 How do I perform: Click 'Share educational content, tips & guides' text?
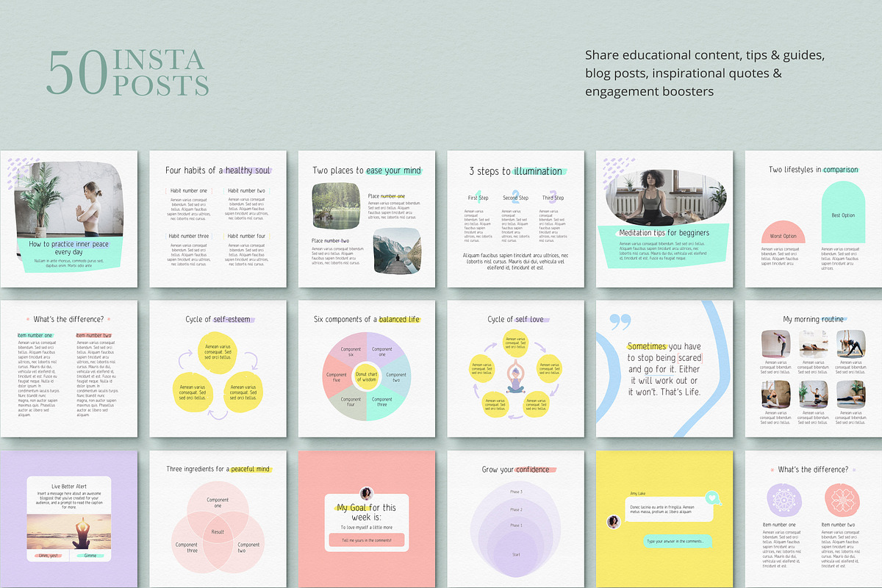[705, 55]
